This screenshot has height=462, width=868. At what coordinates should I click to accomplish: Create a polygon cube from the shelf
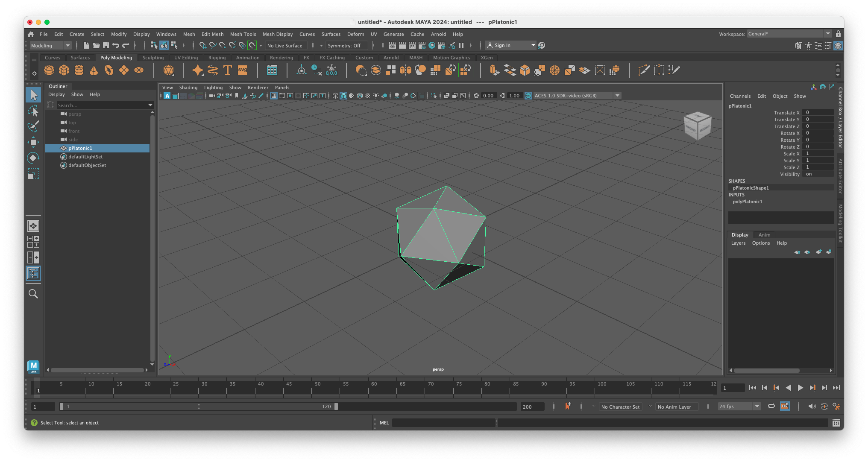pos(64,70)
